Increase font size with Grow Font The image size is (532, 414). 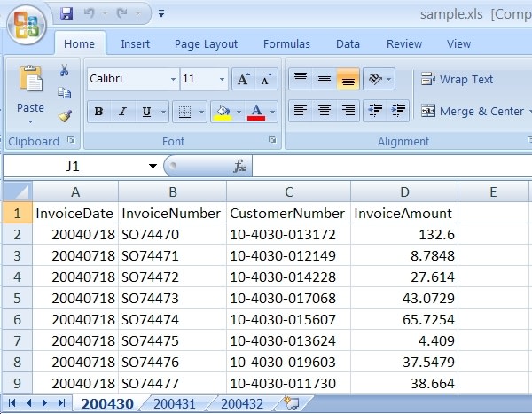point(242,80)
